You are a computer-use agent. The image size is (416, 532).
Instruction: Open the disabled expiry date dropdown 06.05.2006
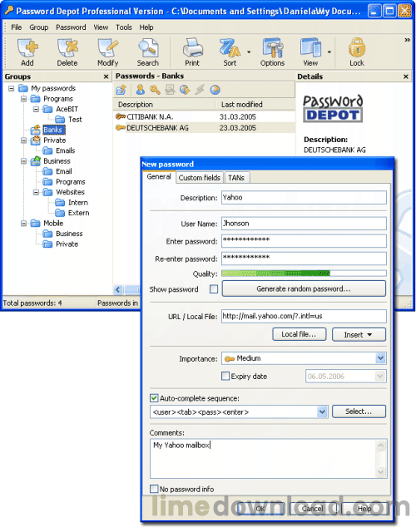380,376
